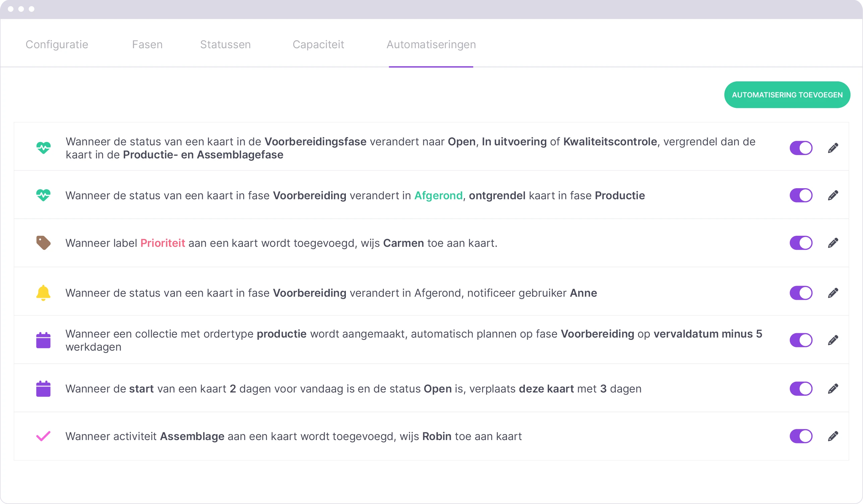
Task: Disable the ontgrendel kaart automation
Action: [x=801, y=195]
